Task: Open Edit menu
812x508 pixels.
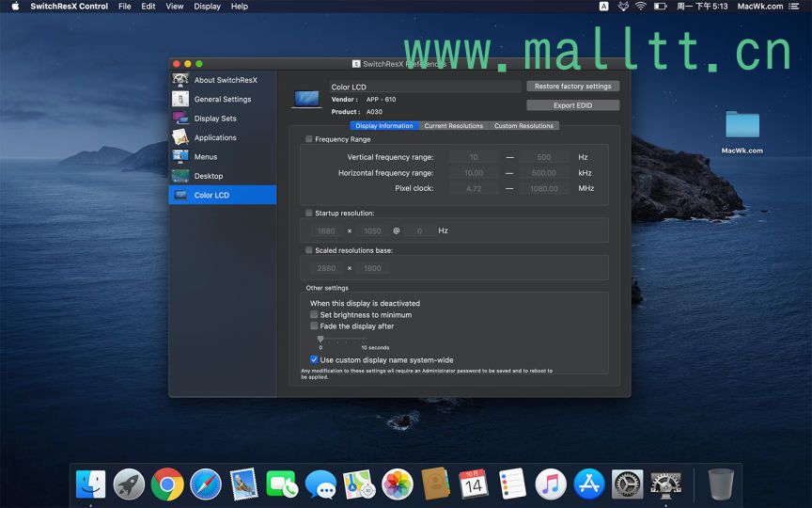Action: point(148,7)
